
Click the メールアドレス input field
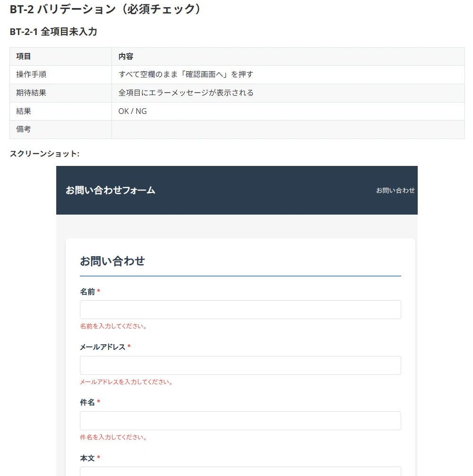pyautogui.click(x=241, y=365)
